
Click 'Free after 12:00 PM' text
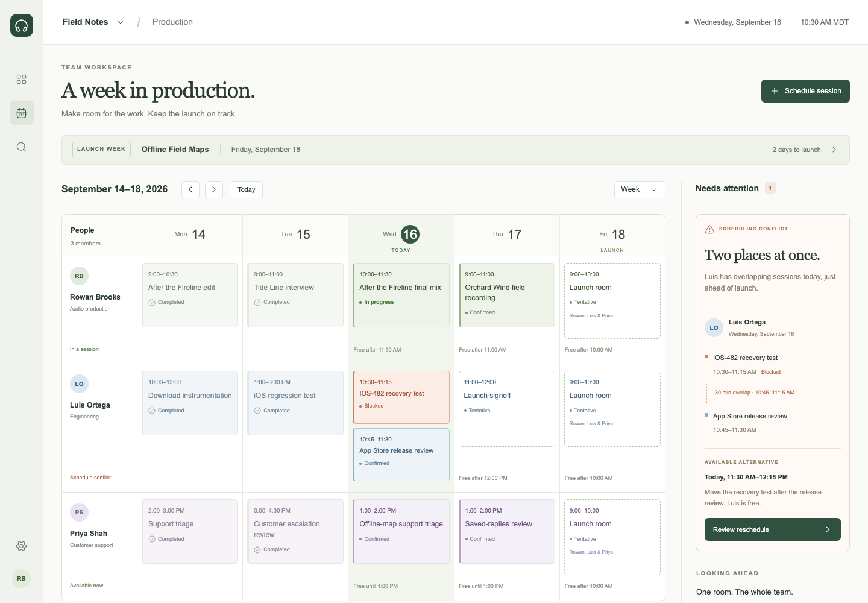point(483,478)
